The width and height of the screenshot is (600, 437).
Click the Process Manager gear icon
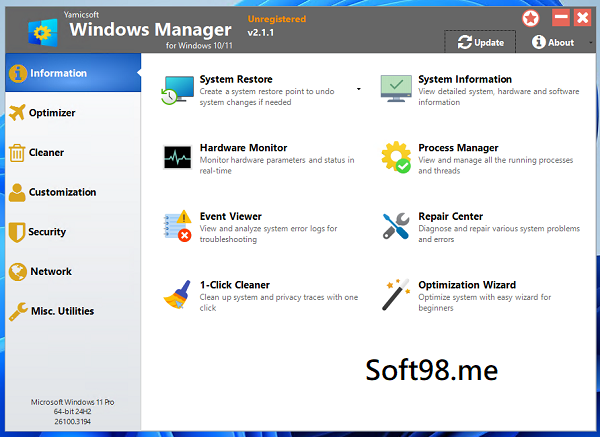click(396, 157)
